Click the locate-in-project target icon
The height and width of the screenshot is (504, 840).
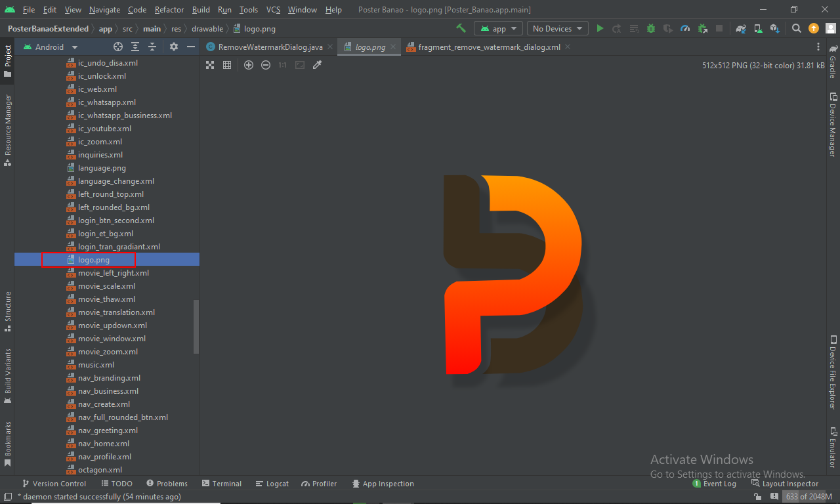pyautogui.click(x=118, y=47)
